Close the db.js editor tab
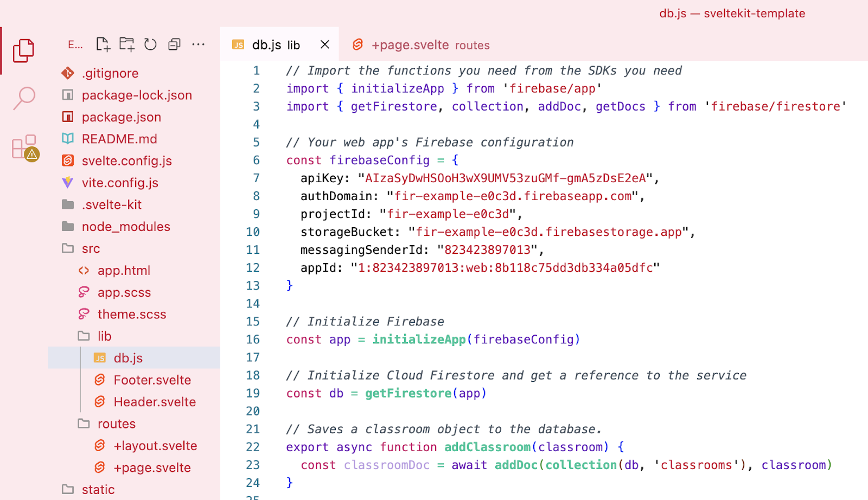The image size is (868, 500). click(325, 44)
